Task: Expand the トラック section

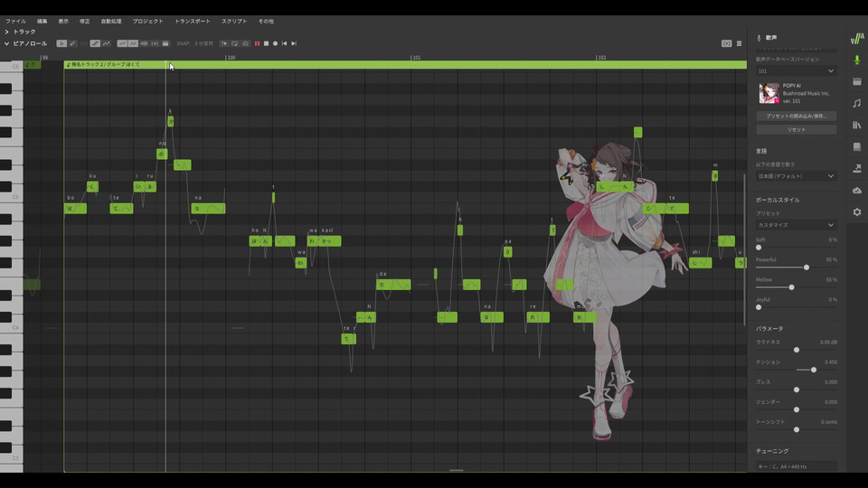Action: click(6, 32)
